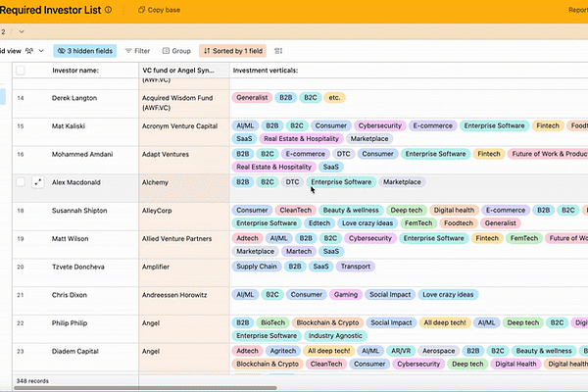Open the Filter options
The image size is (588, 392).
[x=137, y=51]
